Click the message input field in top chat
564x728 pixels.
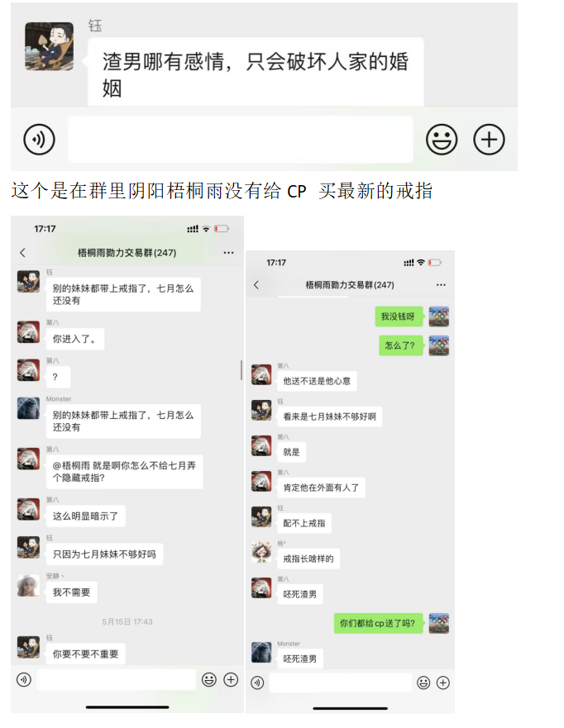(x=240, y=140)
